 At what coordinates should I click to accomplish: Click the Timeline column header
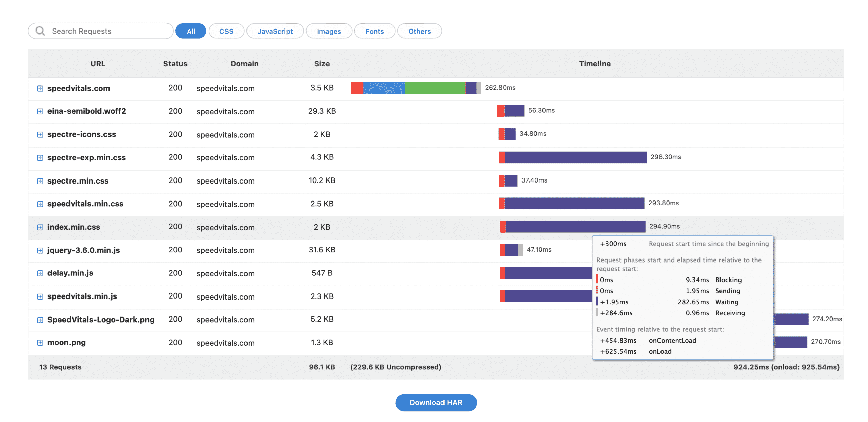click(595, 64)
